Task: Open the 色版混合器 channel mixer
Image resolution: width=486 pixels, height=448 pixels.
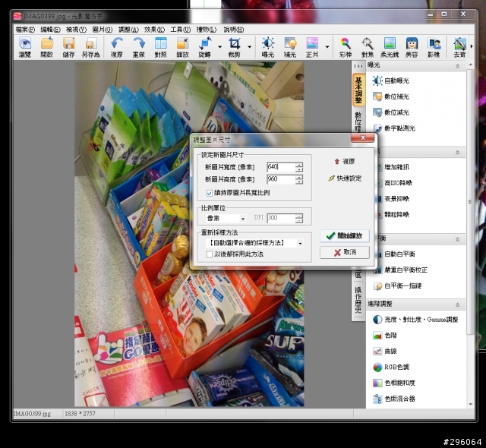Action: (x=394, y=399)
